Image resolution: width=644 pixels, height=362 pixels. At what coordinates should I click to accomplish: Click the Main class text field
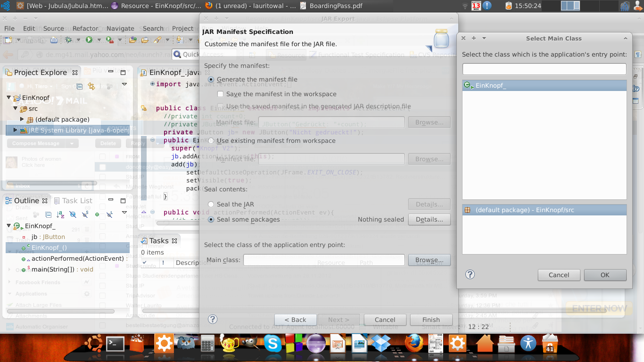(x=324, y=260)
